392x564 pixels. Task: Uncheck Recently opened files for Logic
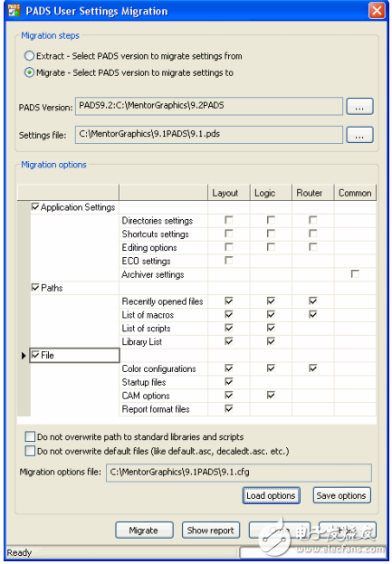pos(271,301)
